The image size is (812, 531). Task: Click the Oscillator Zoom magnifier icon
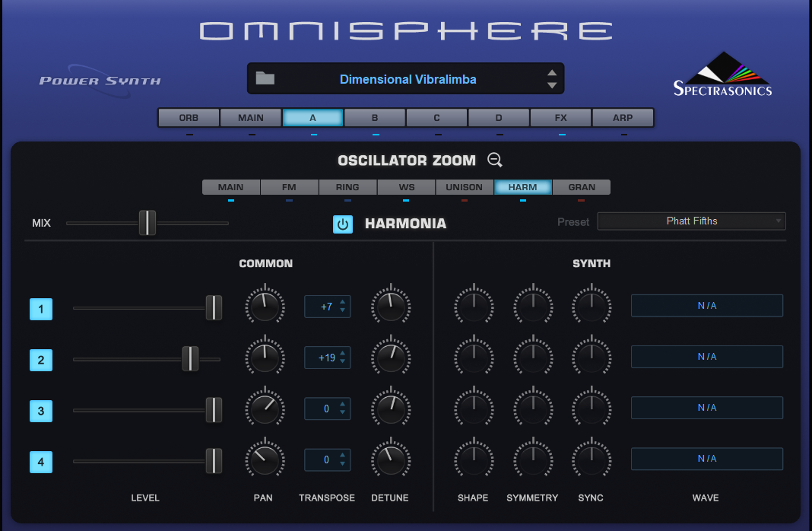(x=494, y=160)
